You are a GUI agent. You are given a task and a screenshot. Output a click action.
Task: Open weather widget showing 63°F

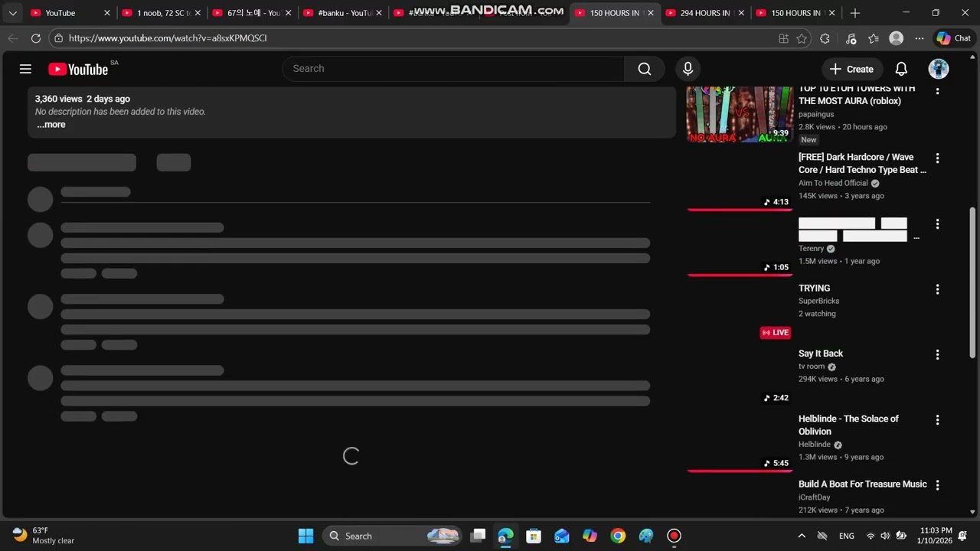pyautogui.click(x=44, y=536)
